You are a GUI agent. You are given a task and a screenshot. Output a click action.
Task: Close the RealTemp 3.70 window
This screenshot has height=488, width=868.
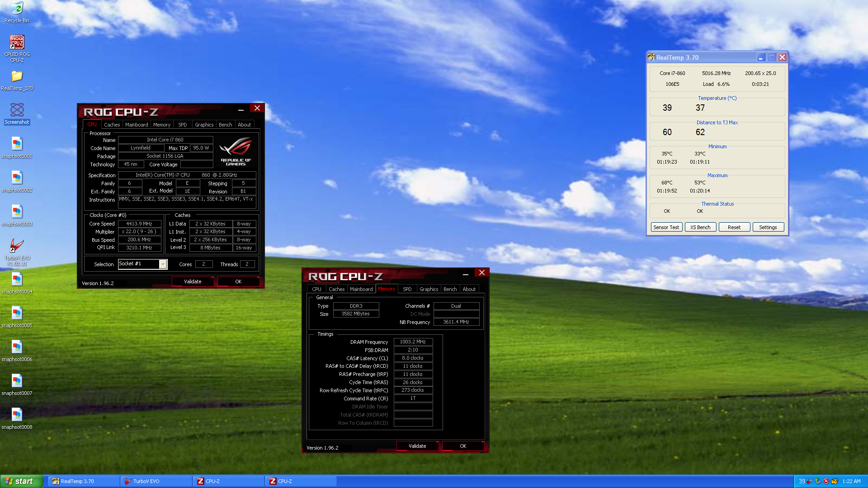[782, 57]
